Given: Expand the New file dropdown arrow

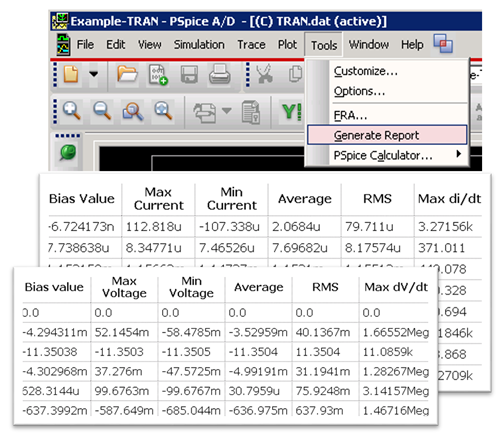Looking at the screenshot, I should [94, 74].
